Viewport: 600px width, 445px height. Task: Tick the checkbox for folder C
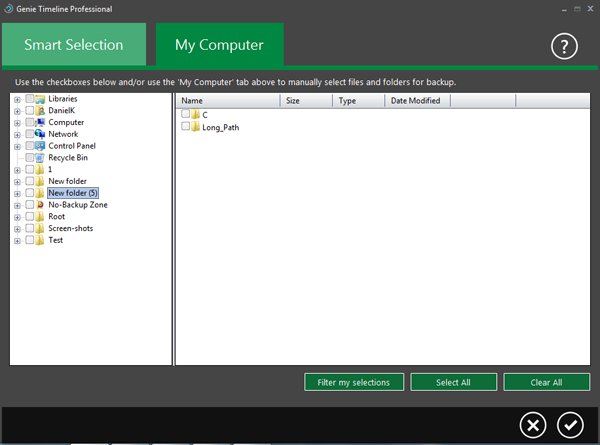click(186, 114)
